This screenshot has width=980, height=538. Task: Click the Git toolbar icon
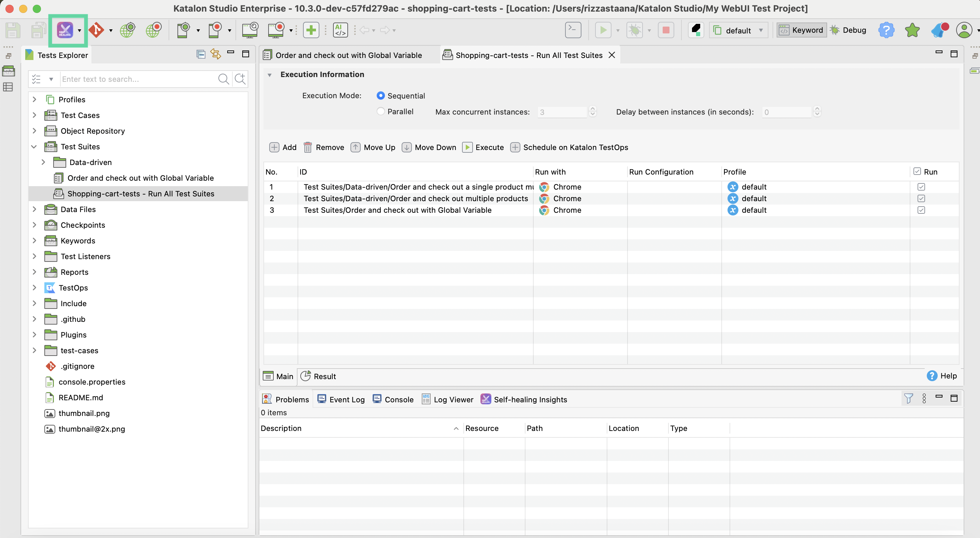(x=96, y=30)
